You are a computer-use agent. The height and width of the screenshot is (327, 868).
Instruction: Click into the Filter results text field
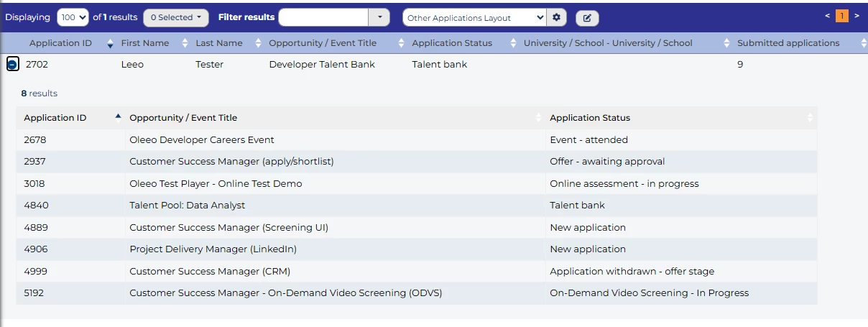(x=323, y=17)
